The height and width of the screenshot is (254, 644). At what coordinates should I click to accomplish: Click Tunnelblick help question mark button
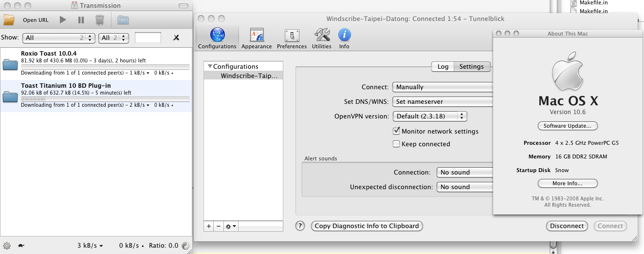pos(300,226)
